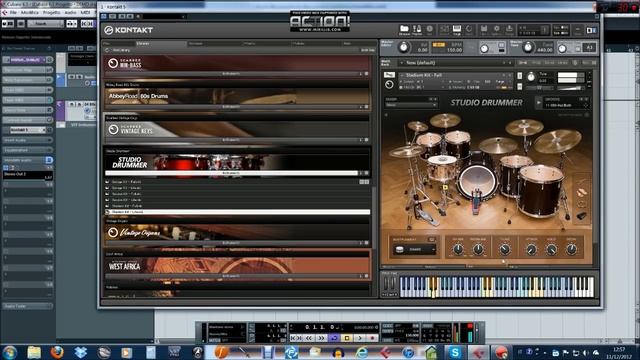Open the Cubase Progetto menu
This screenshot has height=360, width=640.
[x=51, y=13]
